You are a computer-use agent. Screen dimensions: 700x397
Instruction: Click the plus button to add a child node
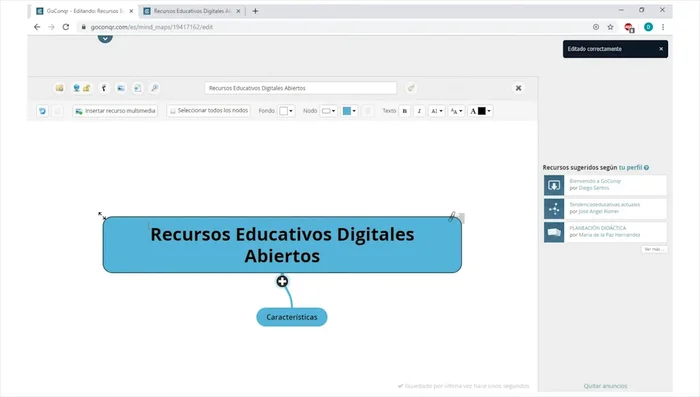click(x=282, y=281)
